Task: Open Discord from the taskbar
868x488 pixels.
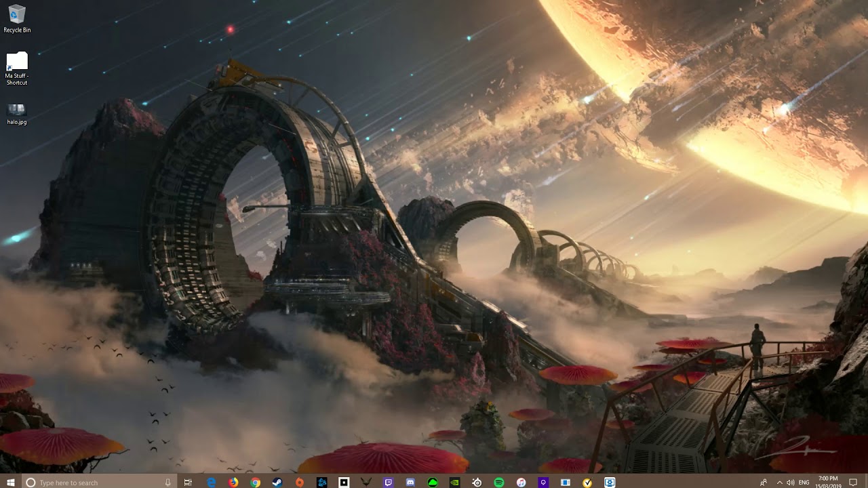Action: click(410, 482)
